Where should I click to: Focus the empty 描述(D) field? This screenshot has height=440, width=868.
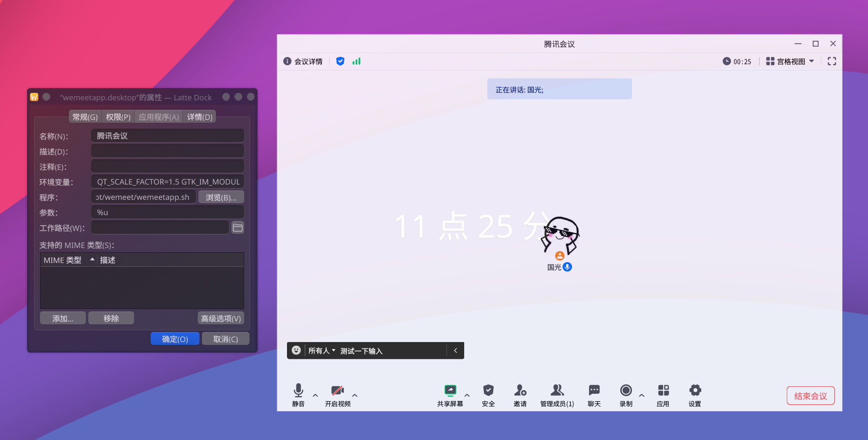[168, 151]
